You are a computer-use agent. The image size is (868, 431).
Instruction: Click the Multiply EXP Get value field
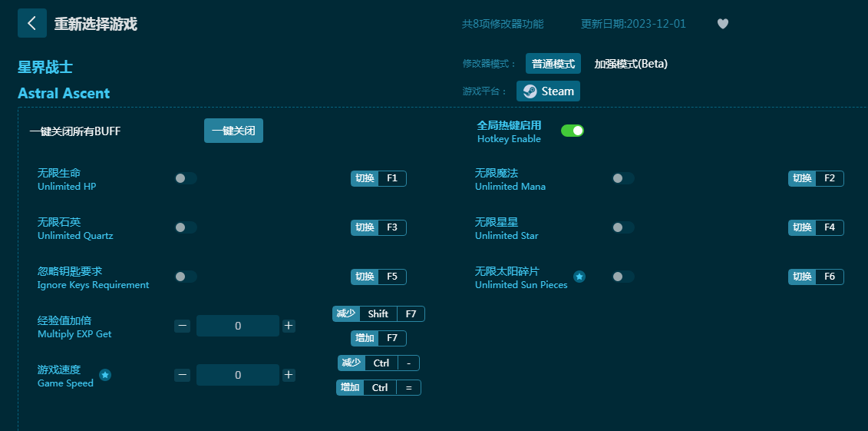click(238, 326)
